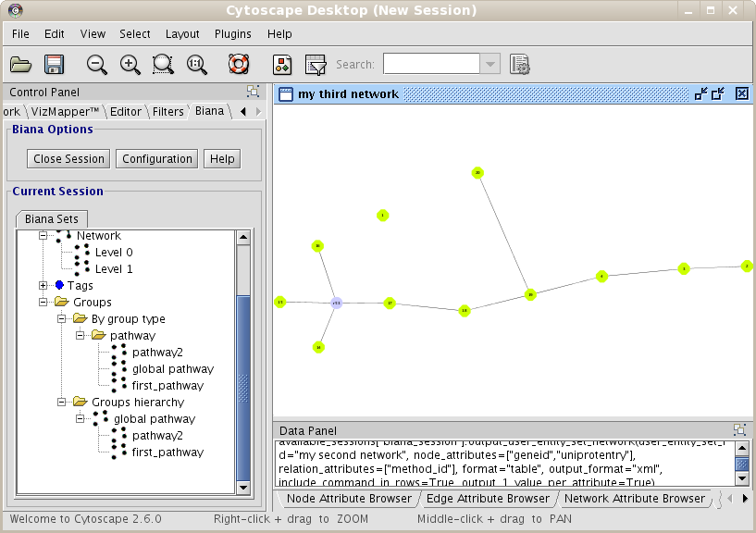
Task: Click the Open file folder icon
Action: [21, 65]
